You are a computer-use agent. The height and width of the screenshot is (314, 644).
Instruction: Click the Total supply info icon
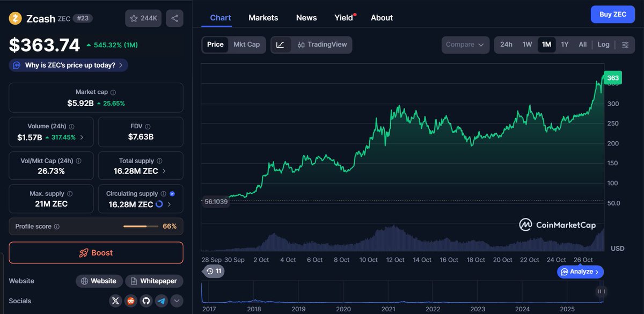(159, 161)
